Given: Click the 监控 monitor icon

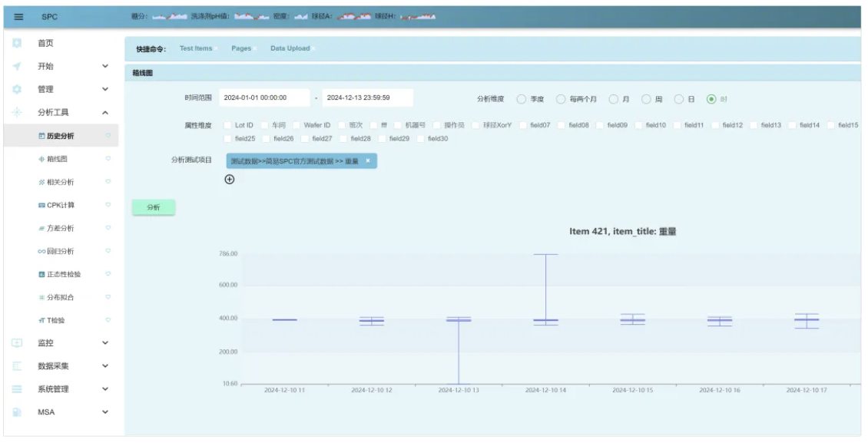Looking at the screenshot, I should [17, 343].
